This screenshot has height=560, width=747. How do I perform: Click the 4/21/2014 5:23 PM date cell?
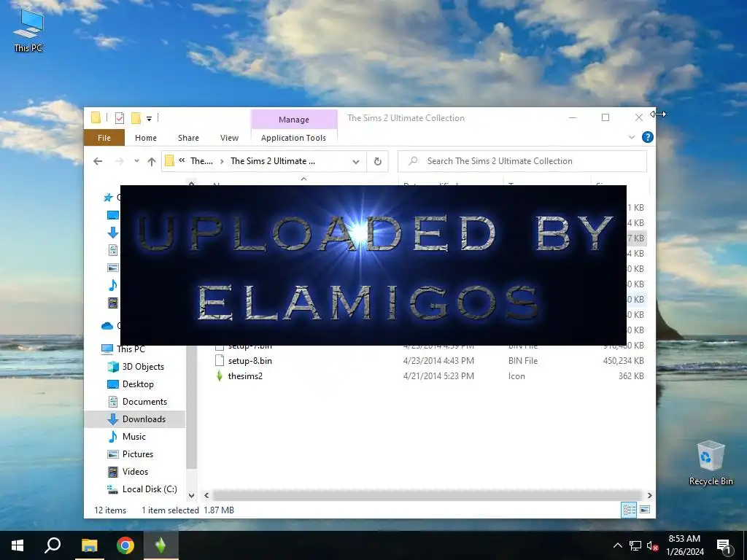pyautogui.click(x=438, y=376)
